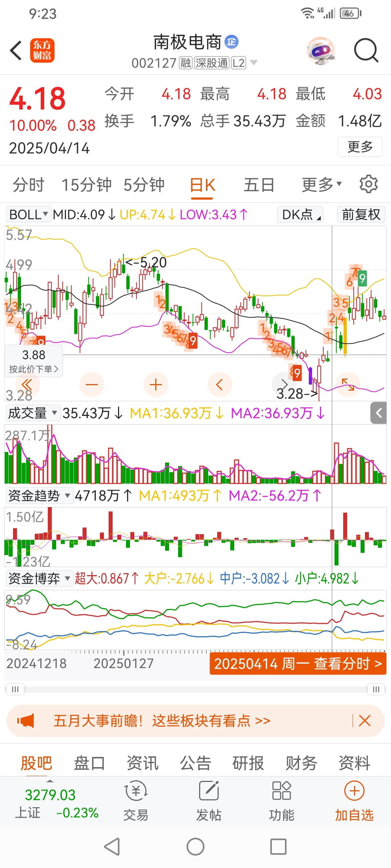391x868 pixels.
Task: Tap the 4.18 current price
Action: point(38,98)
